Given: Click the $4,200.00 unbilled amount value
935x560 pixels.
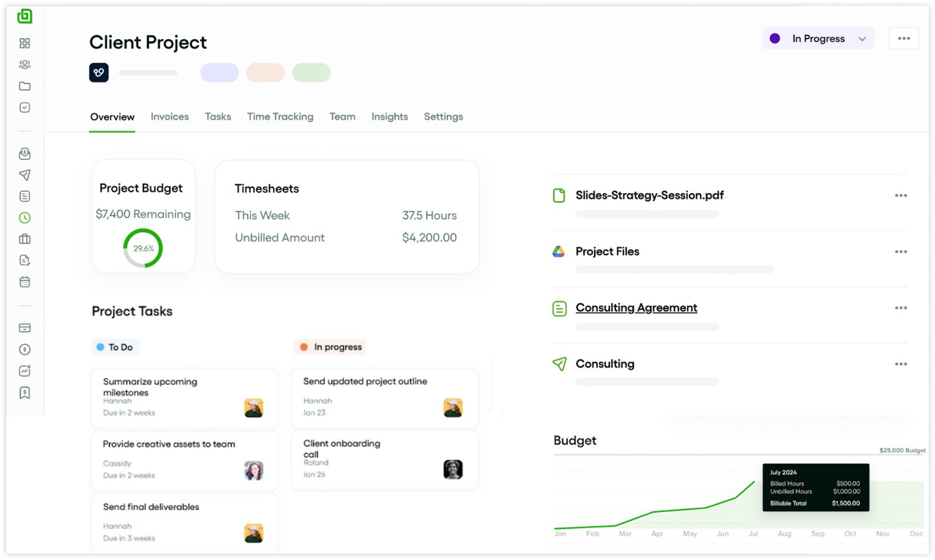Looking at the screenshot, I should click(429, 237).
